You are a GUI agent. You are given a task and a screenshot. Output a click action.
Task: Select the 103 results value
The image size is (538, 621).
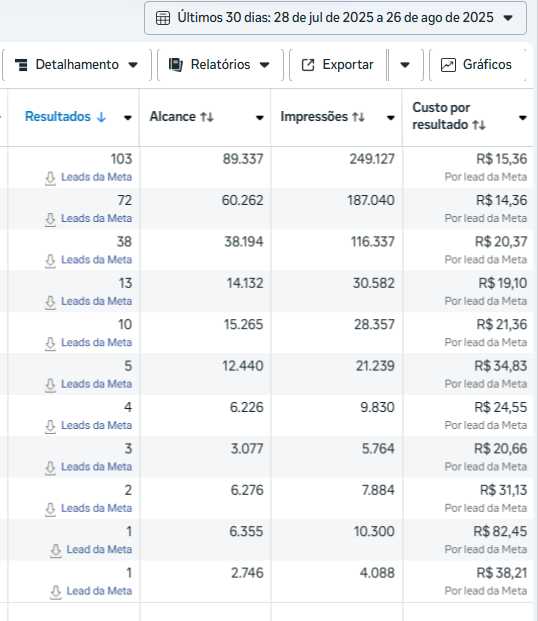tap(121, 159)
